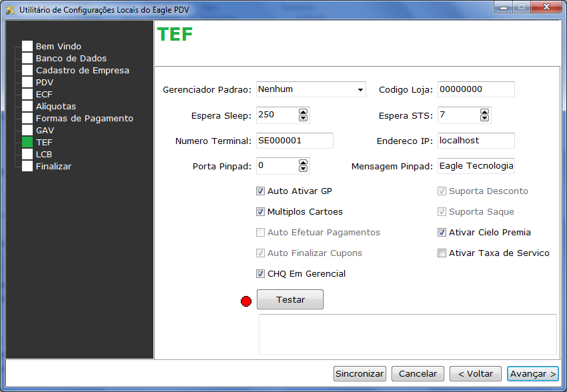
Task: Click the test output text area
Action: click(x=408, y=335)
